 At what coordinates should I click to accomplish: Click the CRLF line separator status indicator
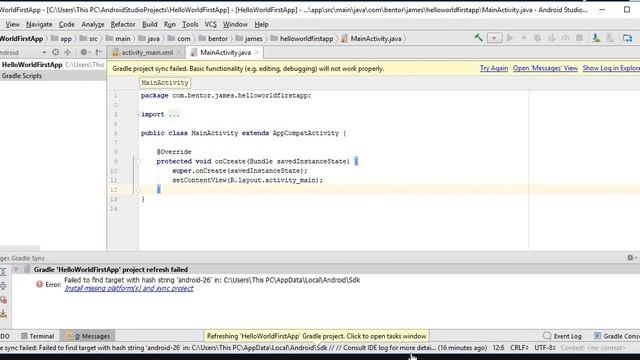520,348
